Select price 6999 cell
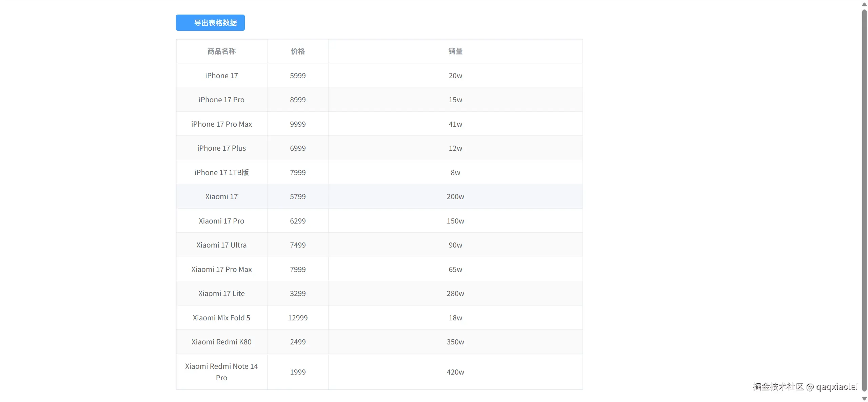Image resolution: width=868 pixels, height=402 pixels. [x=298, y=148]
